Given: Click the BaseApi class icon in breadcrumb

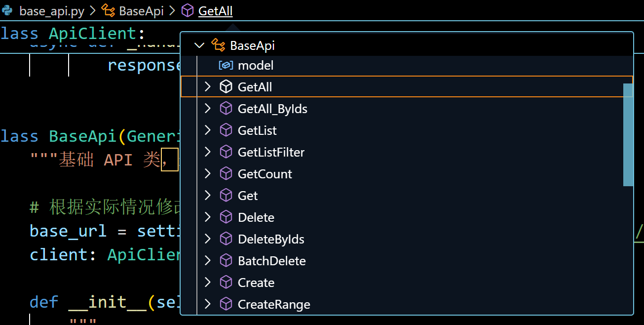Looking at the screenshot, I should point(108,11).
